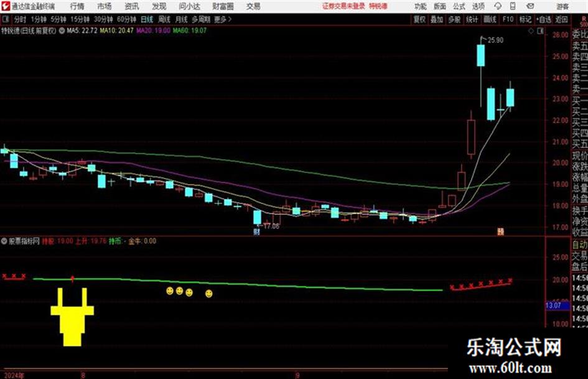Click the yellow bull head signal icon
Screen dimensions: 588x379
click(72, 317)
